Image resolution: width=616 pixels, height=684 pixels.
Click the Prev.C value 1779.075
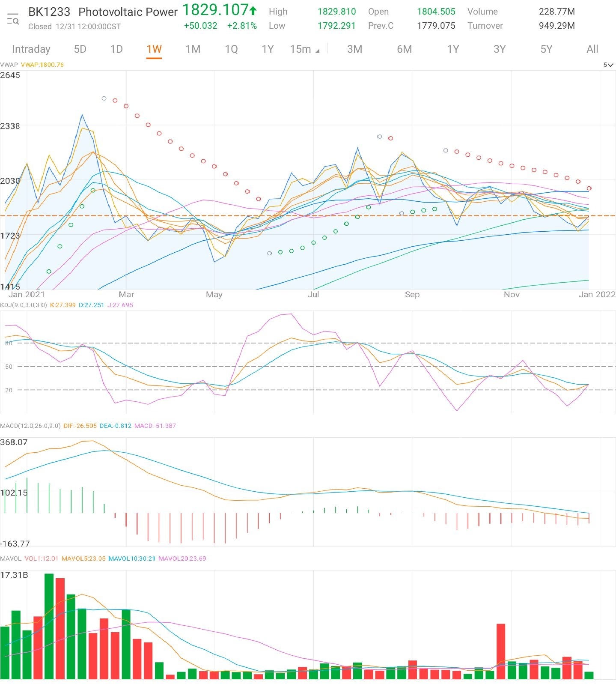[x=436, y=26]
